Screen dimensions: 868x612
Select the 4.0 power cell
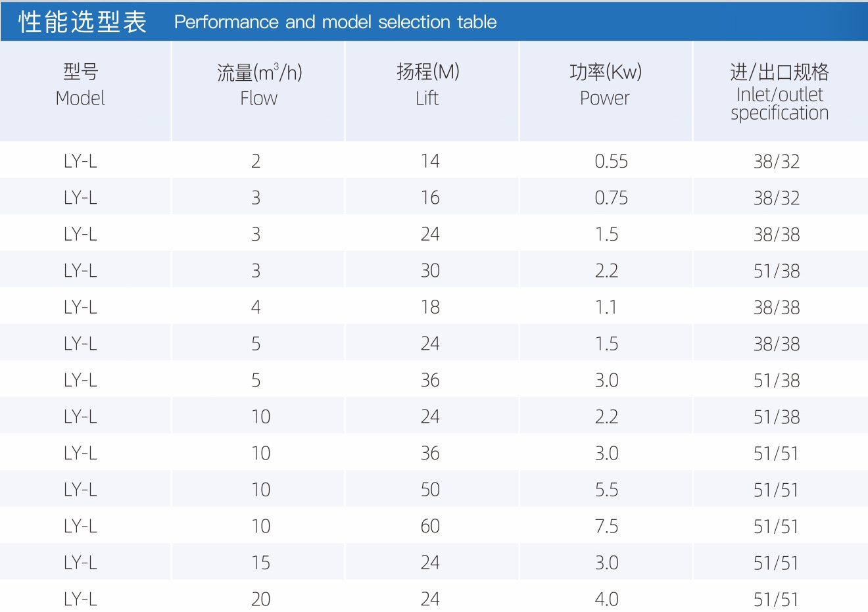tap(606, 599)
